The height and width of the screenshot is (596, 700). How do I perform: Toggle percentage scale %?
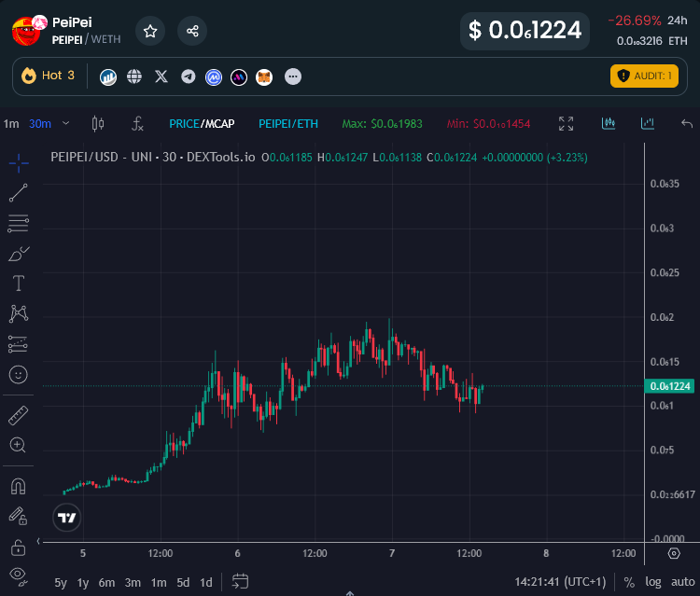pyautogui.click(x=629, y=583)
